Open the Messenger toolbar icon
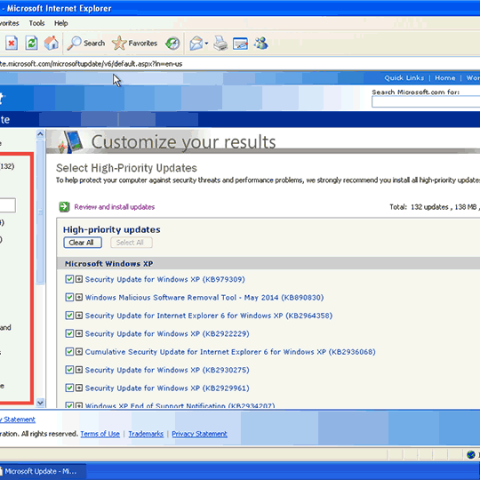Viewport: 480px width, 480px height. [x=261, y=43]
